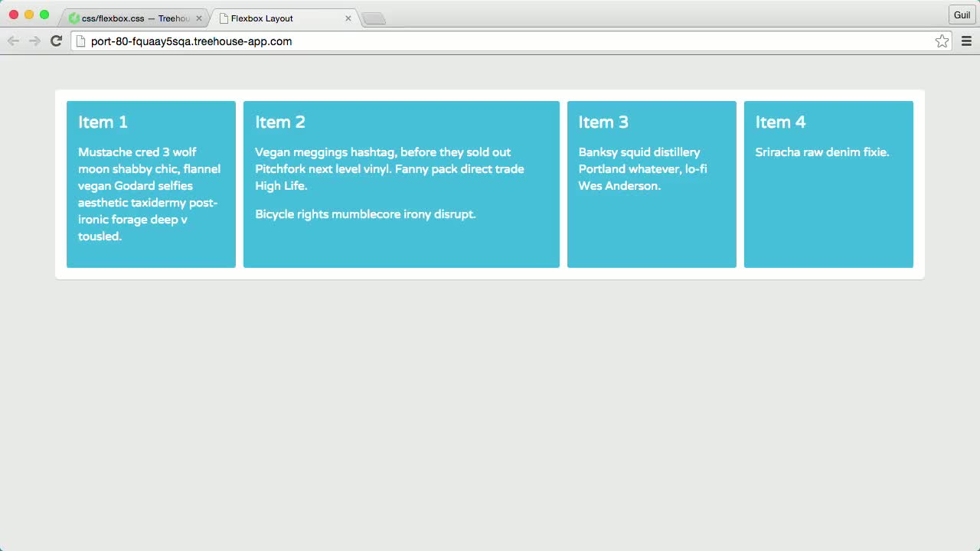Open a new tab with the new-tab button
The width and height of the screenshot is (980, 551).
tap(374, 18)
